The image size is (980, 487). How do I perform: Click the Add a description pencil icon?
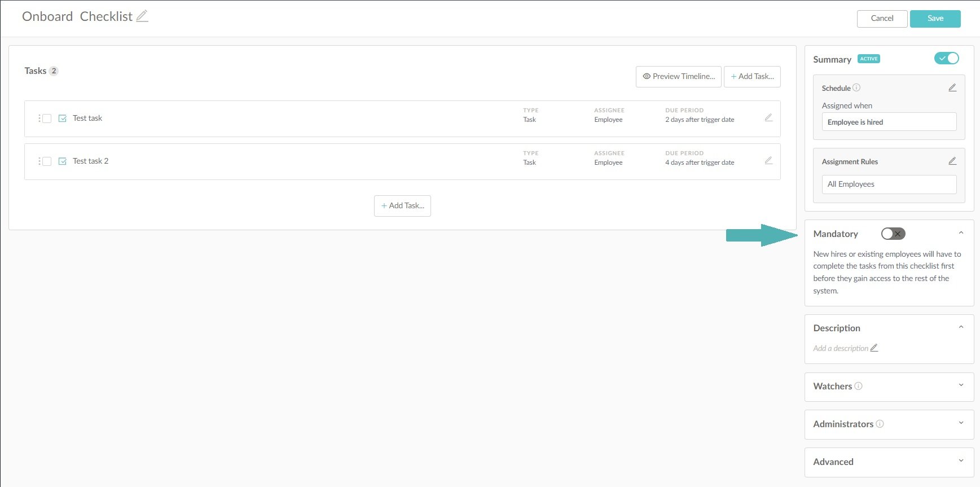pos(874,348)
